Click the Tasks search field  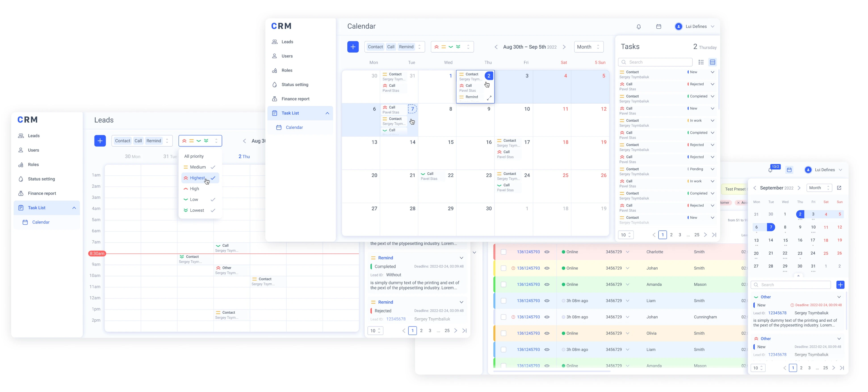[x=655, y=62]
